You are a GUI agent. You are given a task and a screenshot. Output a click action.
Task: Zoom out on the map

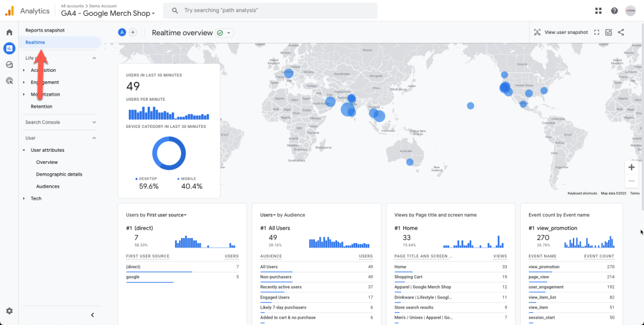point(631,181)
